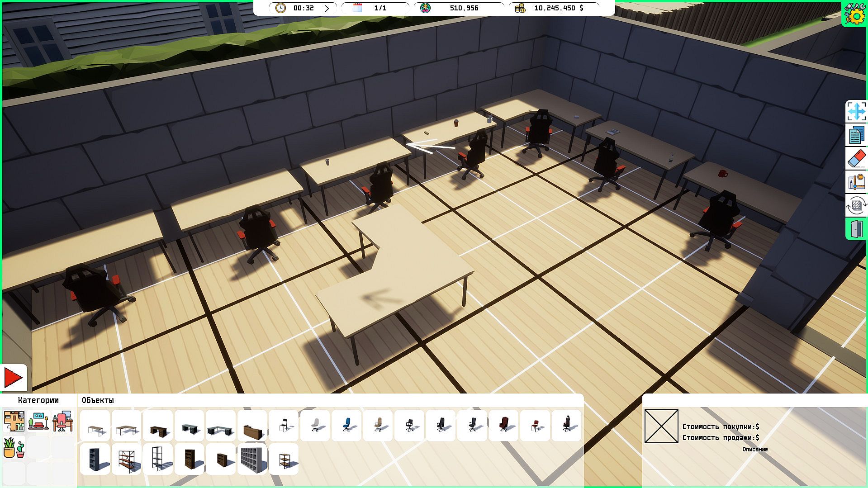Click the Категории panel header

(x=38, y=400)
